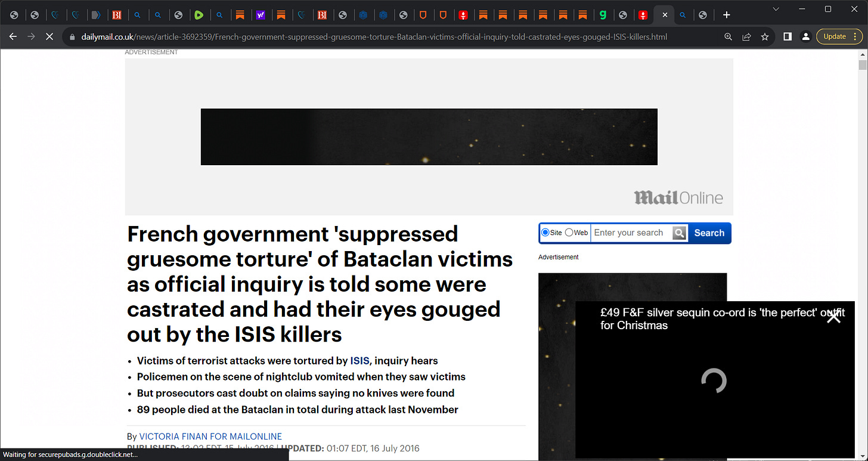Click bullet 'But prosecutors cast doubt on claims'
This screenshot has width=868, height=461.
pos(296,393)
